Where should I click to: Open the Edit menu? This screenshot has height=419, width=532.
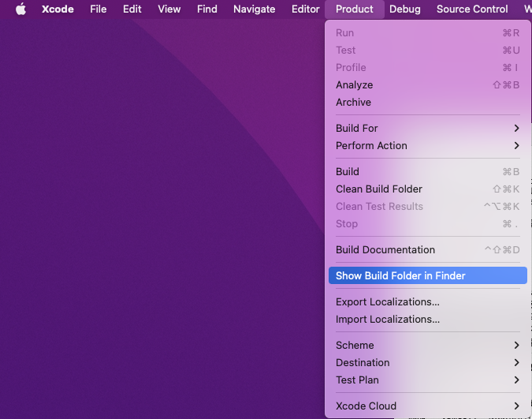132,9
